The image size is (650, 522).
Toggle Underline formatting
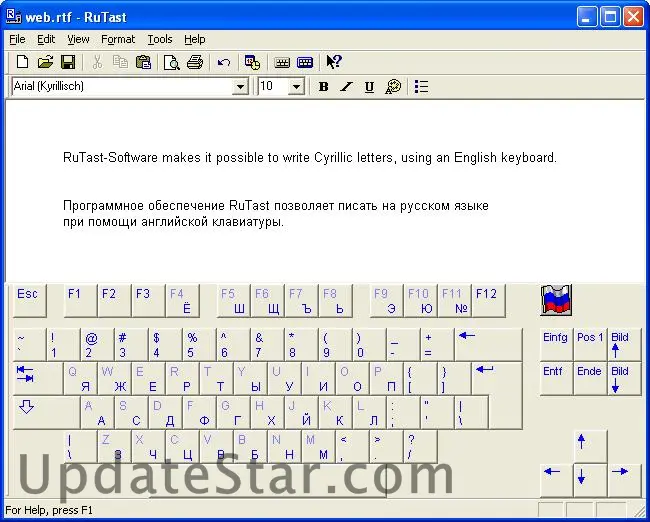(x=369, y=87)
